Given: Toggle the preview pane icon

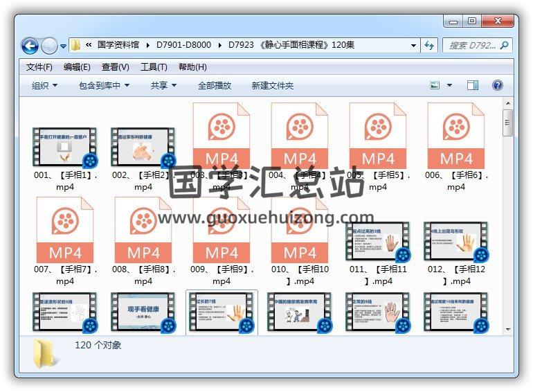Looking at the screenshot, I should [x=473, y=85].
